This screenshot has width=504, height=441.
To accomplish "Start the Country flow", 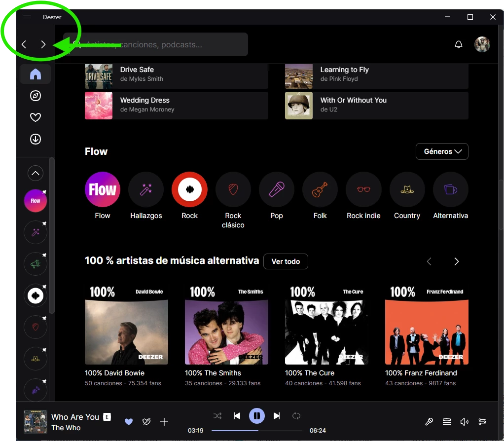I will (407, 189).
